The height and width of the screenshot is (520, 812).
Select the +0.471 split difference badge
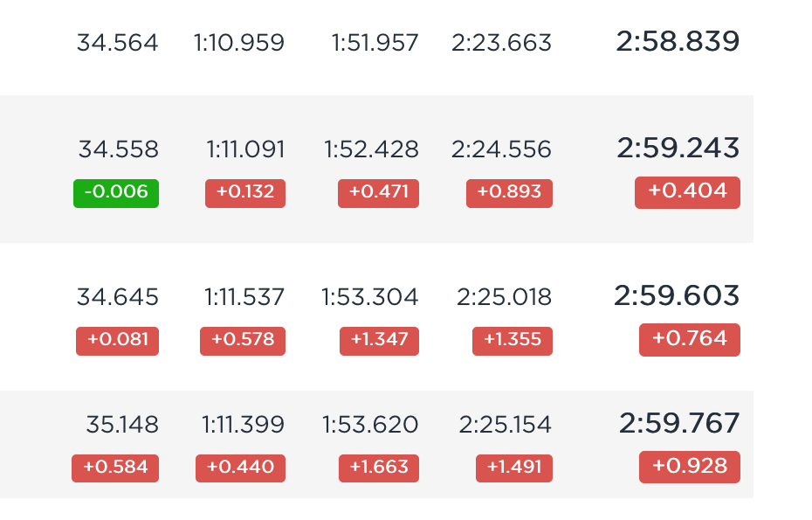click(x=379, y=193)
